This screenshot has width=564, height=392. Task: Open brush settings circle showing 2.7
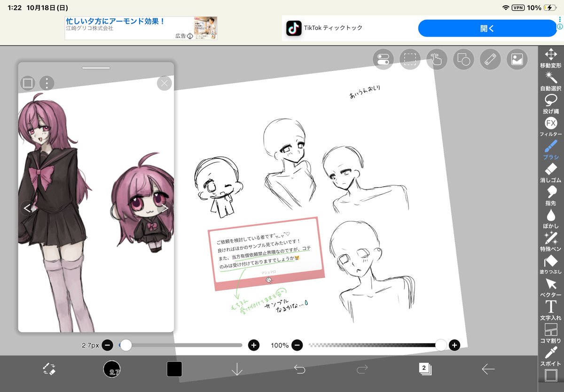112,369
